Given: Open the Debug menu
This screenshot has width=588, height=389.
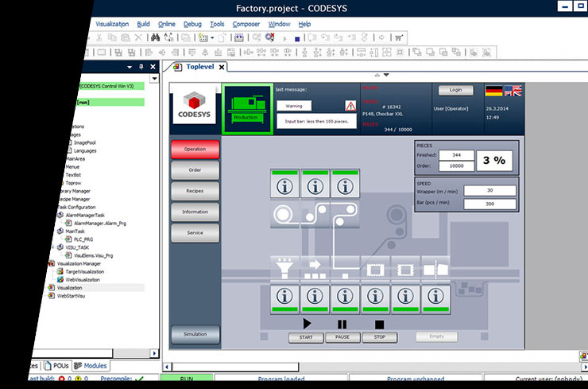Looking at the screenshot, I should pyautogui.click(x=192, y=24).
